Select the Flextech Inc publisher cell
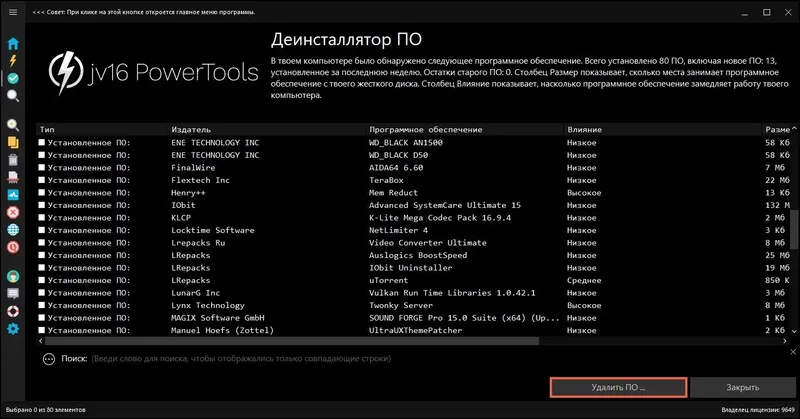Viewport: 800px width, 419px height. 201,180
